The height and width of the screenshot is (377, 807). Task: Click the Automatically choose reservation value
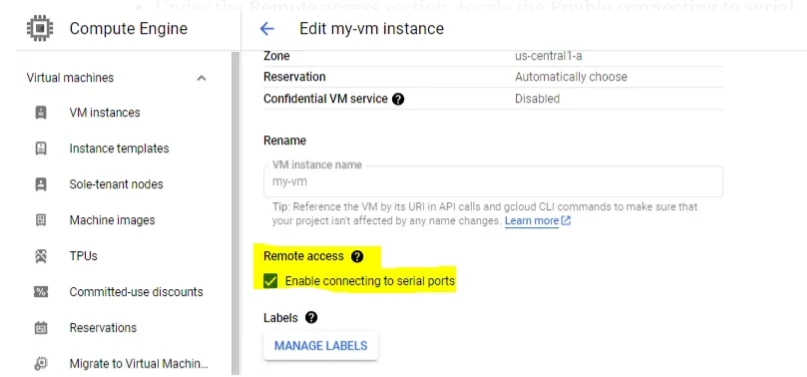571,77
